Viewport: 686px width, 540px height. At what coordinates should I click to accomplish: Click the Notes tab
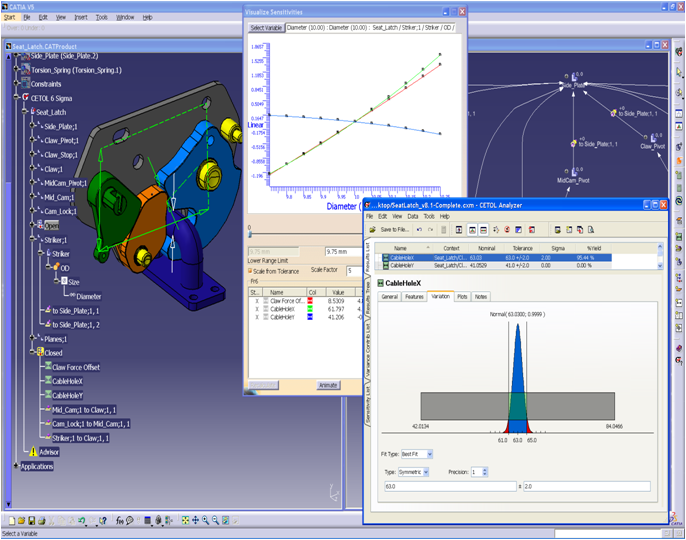tap(481, 297)
